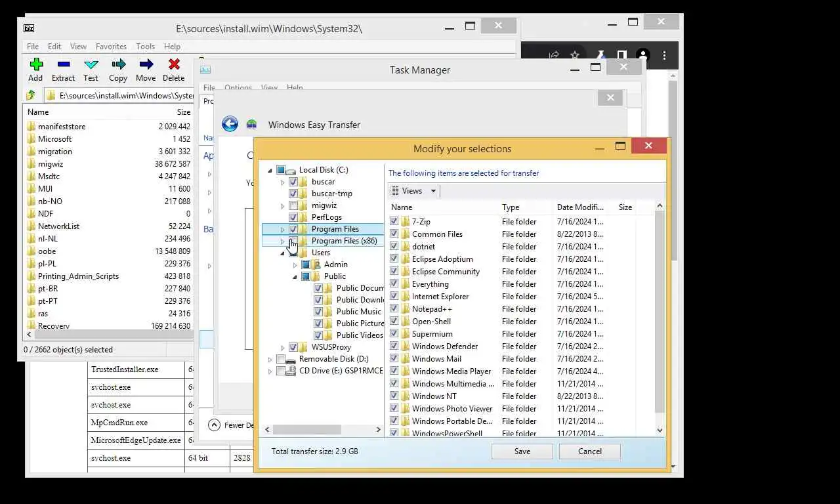Go up one folder level in 7-Zip
Screen dimensions: 840x504
click(x=31, y=96)
